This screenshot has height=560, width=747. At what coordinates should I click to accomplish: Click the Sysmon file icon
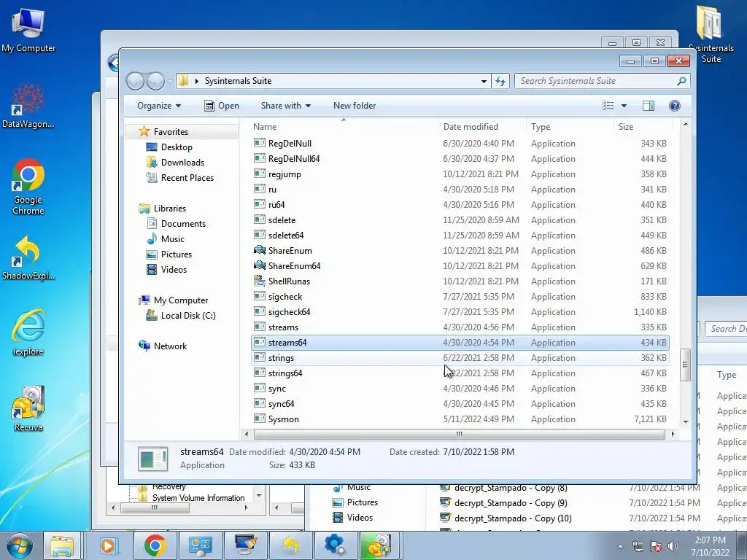click(260, 419)
